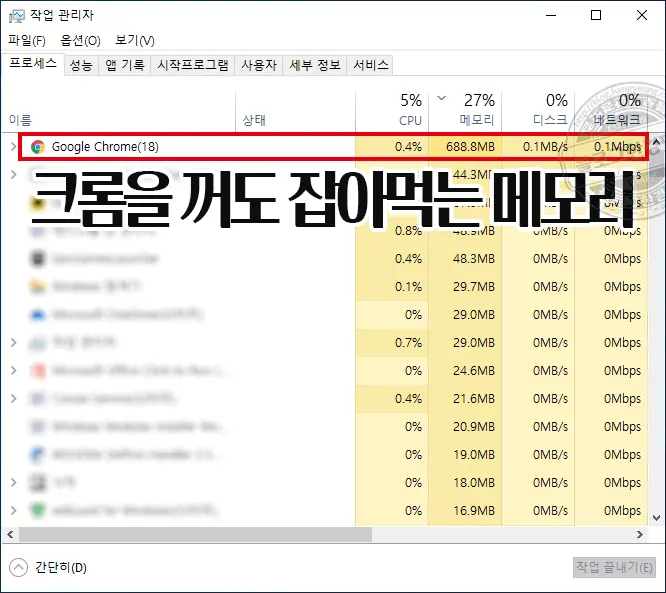Expand the process row using 24.6MB memory

[14, 370]
